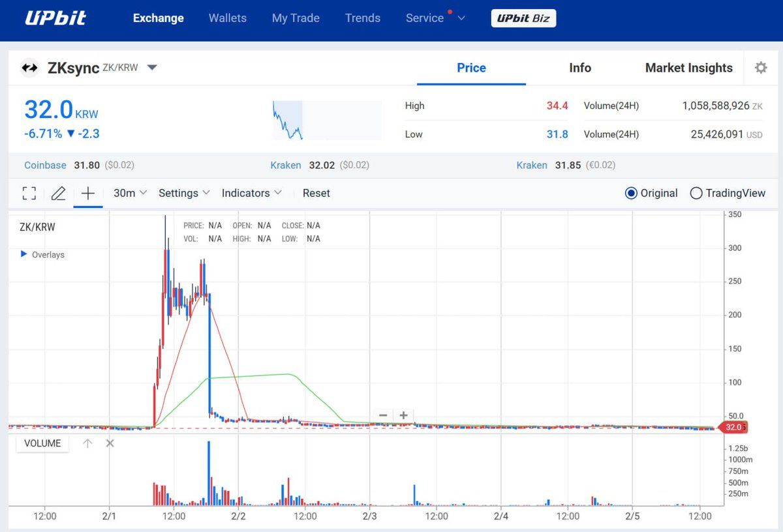Select the TradingView chart radio button
This screenshot has height=532, width=783.
696,193
